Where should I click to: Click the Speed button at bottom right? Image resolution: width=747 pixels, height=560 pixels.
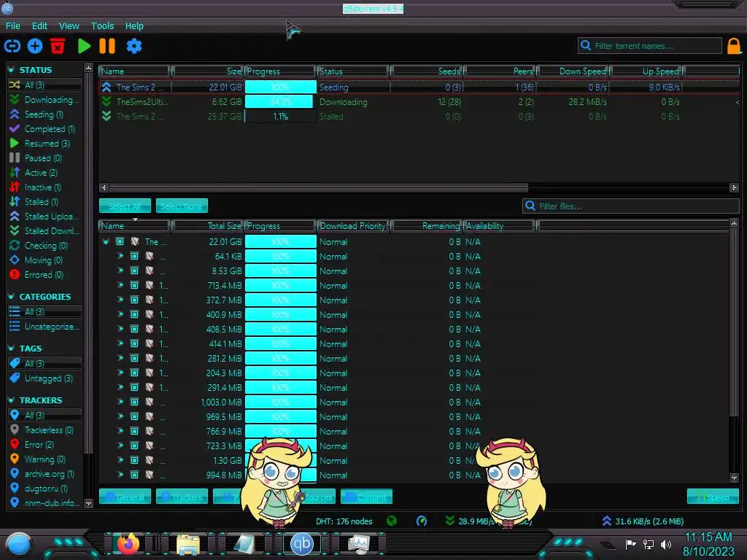[x=713, y=497]
